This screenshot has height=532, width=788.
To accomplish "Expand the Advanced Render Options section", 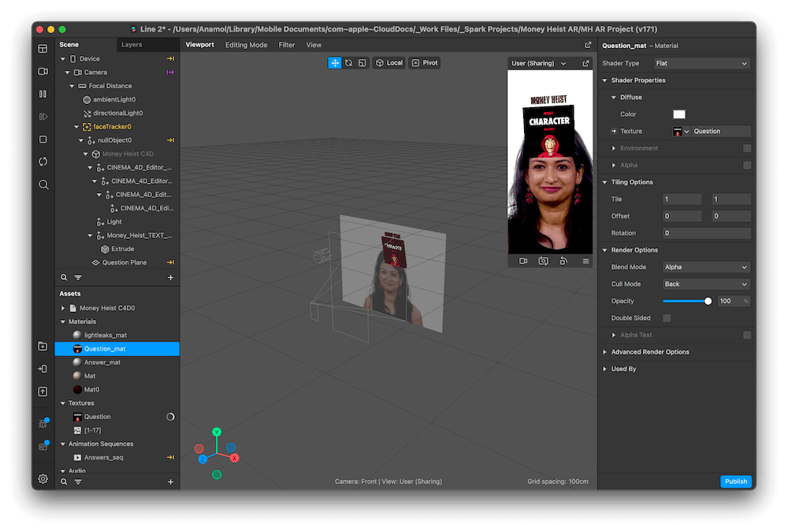I will [x=650, y=352].
